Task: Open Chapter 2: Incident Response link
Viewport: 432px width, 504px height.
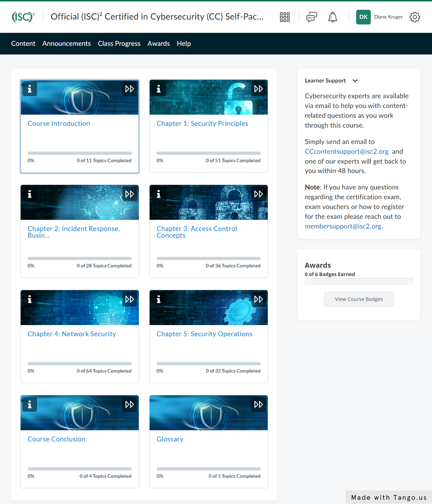Action: coord(74,232)
